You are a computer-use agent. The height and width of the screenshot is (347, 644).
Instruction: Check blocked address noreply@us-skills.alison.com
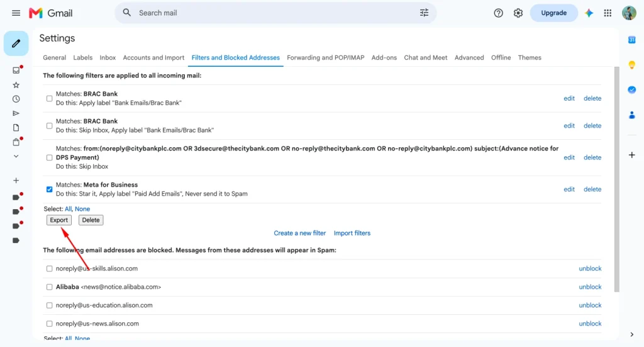(x=49, y=268)
